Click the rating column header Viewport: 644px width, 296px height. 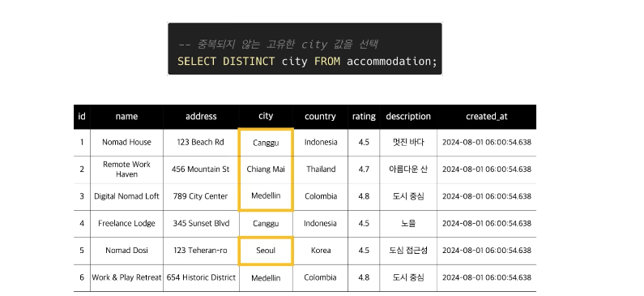[x=364, y=116]
